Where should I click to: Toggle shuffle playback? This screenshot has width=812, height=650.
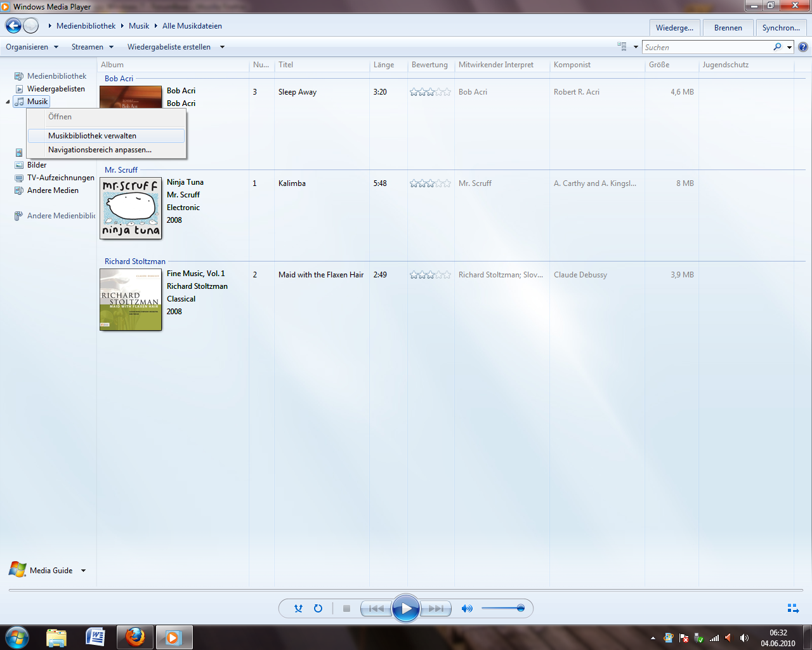(298, 608)
